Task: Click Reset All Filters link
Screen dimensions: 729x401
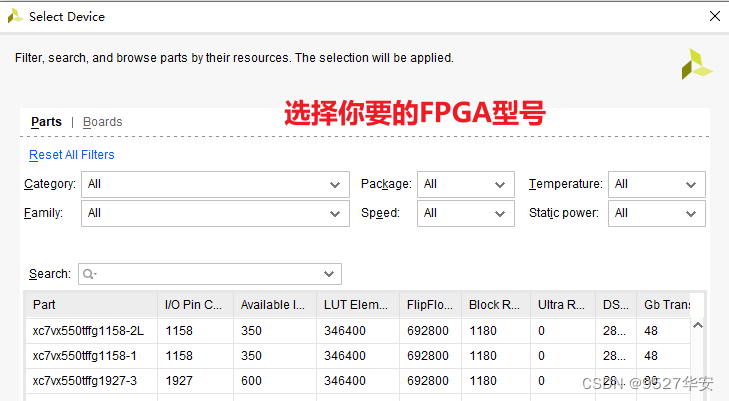Action: coord(71,155)
